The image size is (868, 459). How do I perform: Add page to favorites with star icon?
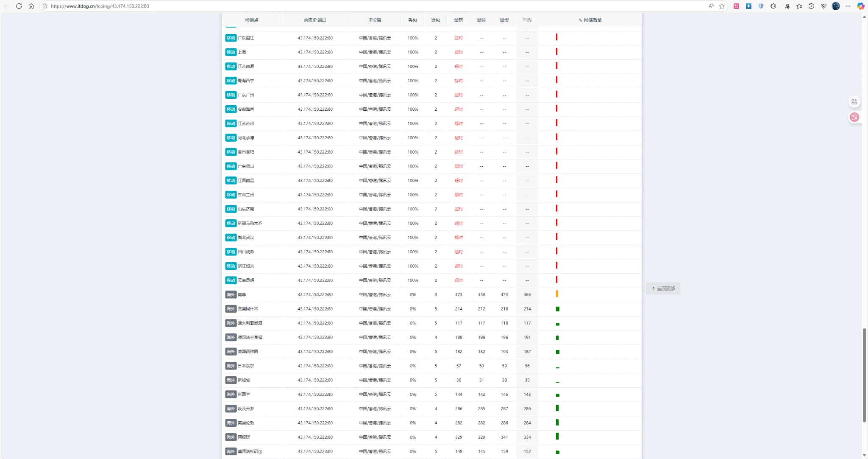[x=722, y=6]
